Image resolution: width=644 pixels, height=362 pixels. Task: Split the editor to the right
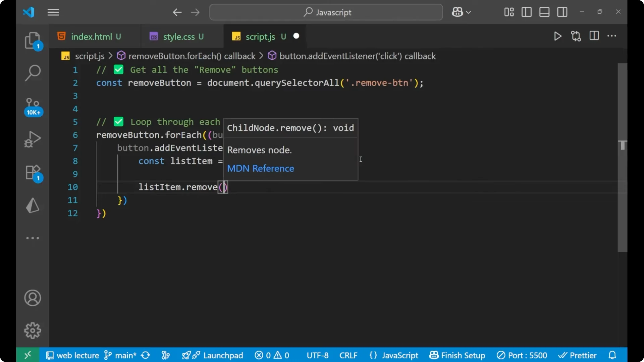pyautogui.click(x=594, y=36)
